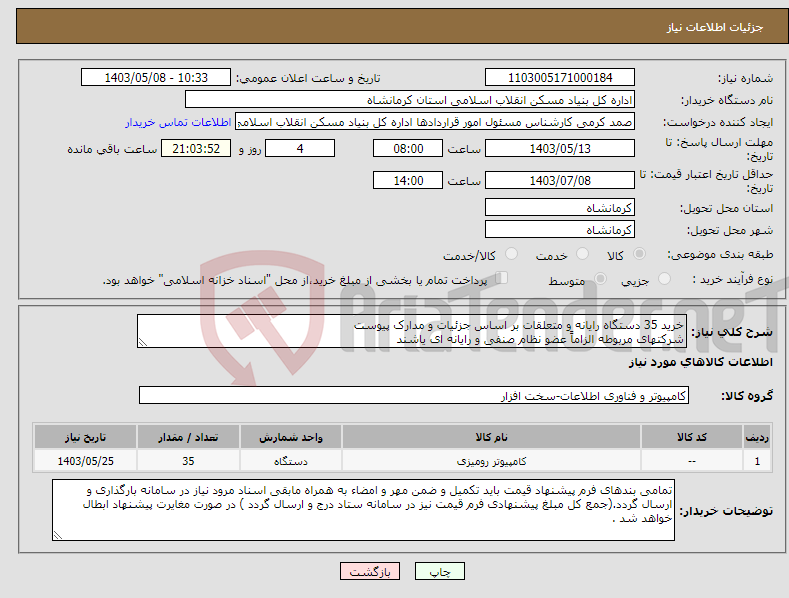Click the ساعت باقی مانده label
The height and width of the screenshot is (598, 789).
[112, 149]
